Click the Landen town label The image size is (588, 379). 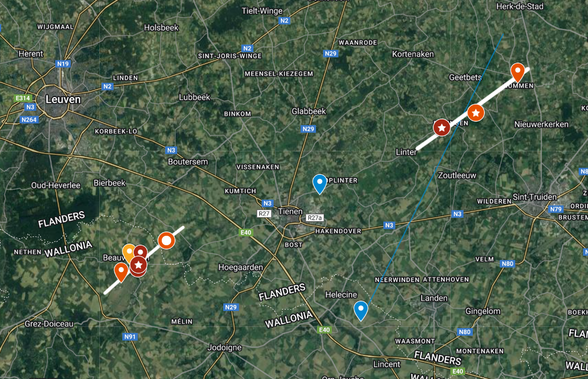tap(434, 298)
